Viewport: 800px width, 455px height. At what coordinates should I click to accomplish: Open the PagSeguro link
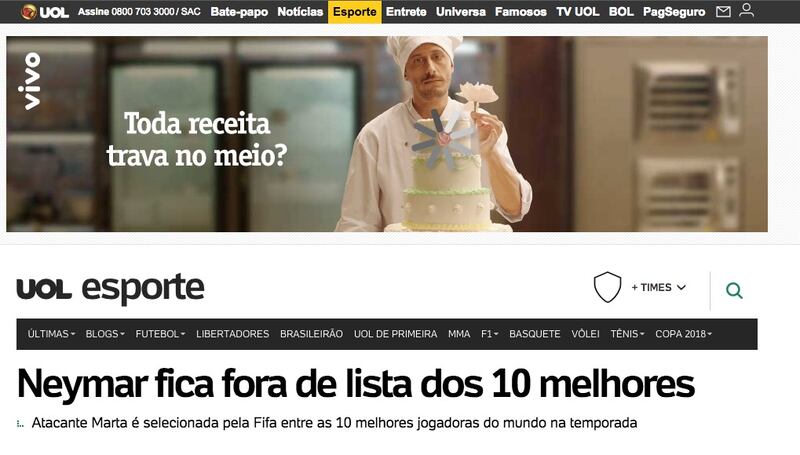coord(674,12)
